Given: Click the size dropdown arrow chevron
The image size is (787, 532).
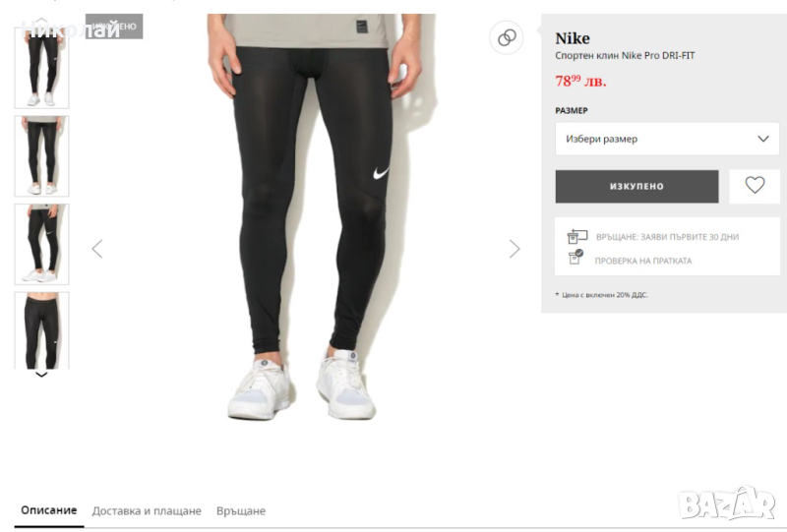Looking at the screenshot, I should pos(763,139).
